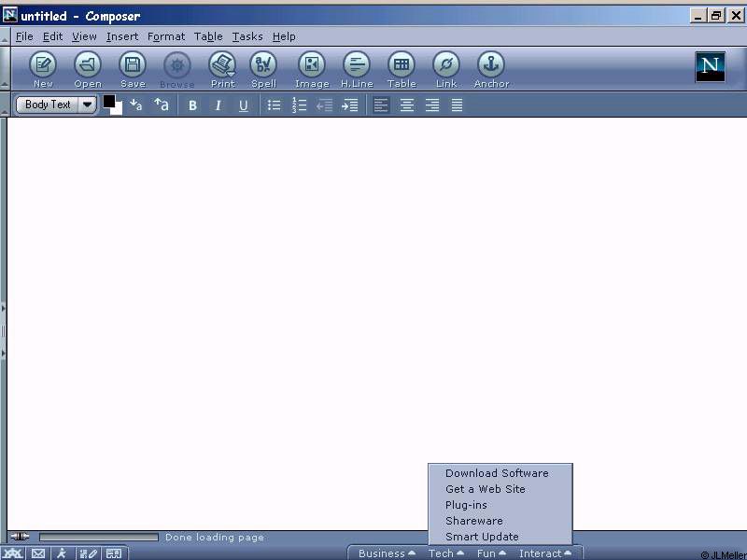Image resolution: width=747 pixels, height=560 pixels.
Task: Click the white background color swatch
Action: coord(118,109)
